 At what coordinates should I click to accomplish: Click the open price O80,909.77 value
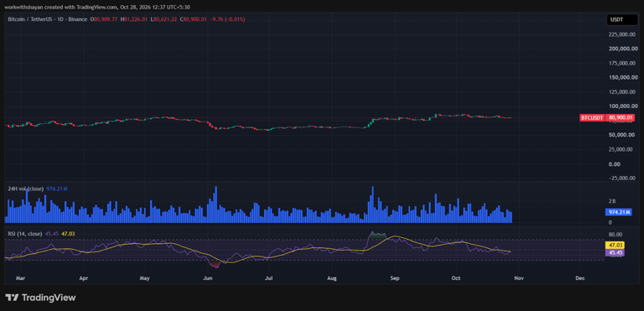(105, 19)
